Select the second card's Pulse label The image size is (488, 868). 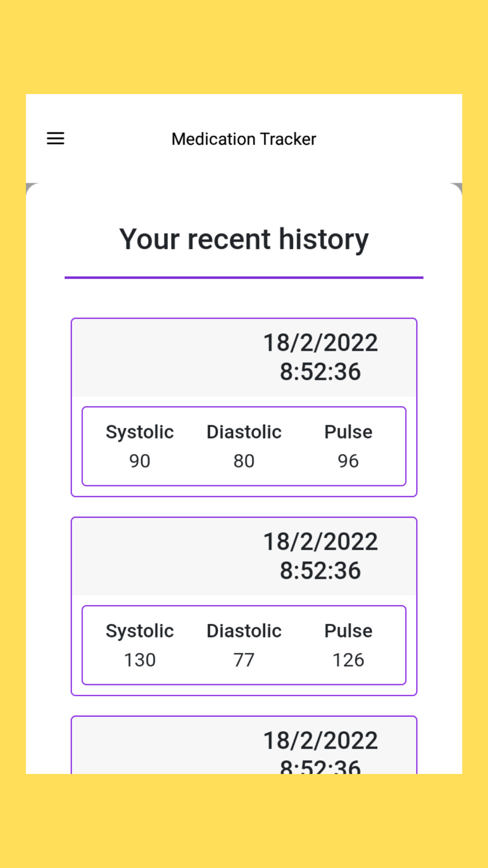(348, 631)
